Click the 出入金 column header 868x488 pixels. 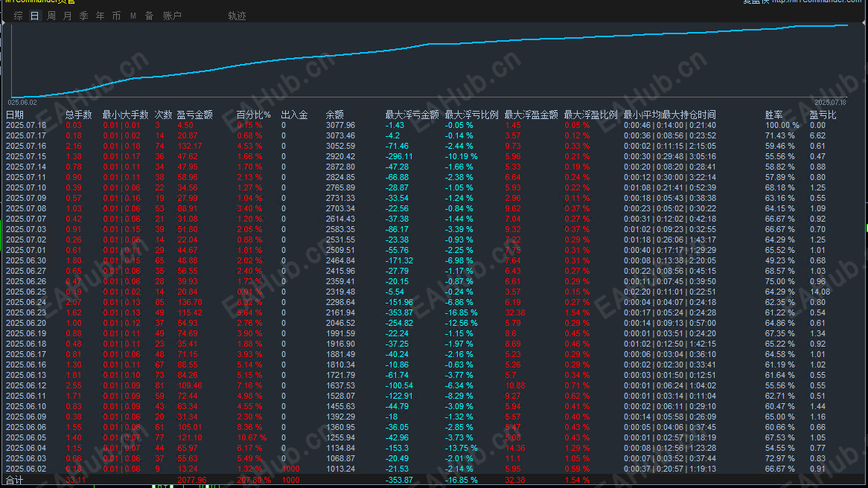295,115
